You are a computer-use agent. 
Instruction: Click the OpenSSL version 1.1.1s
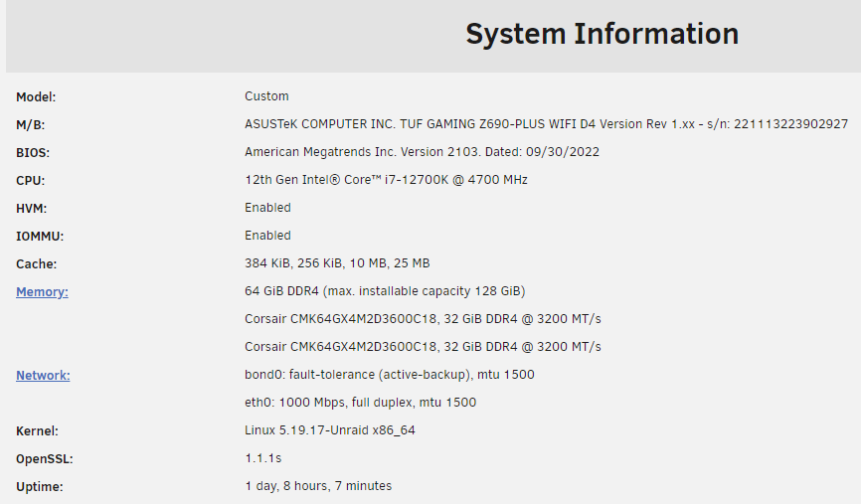263,458
